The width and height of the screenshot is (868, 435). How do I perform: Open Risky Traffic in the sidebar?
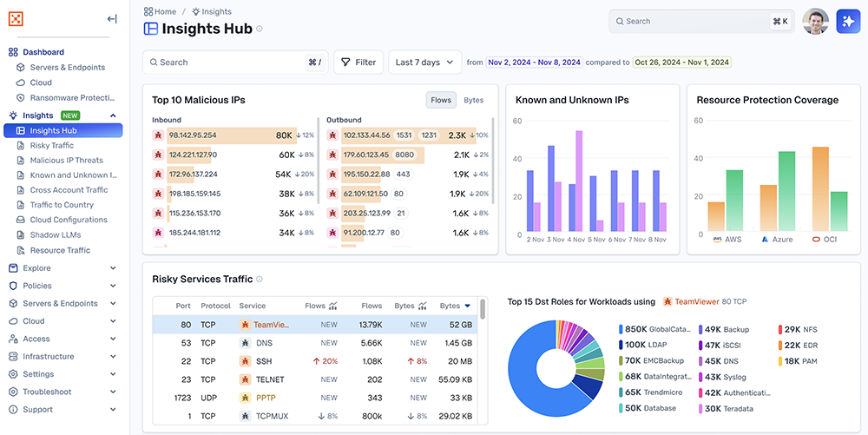pos(52,146)
